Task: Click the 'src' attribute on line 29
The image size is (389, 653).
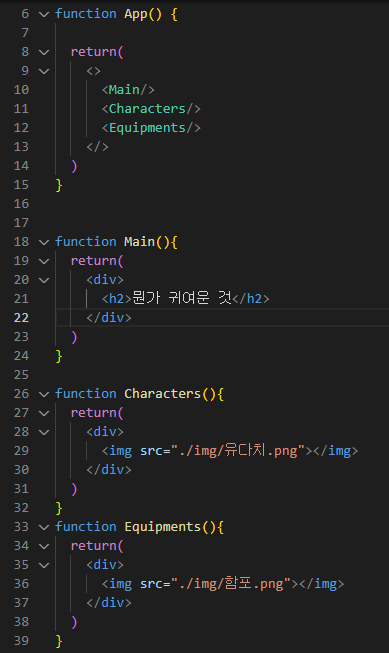Action: (151, 451)
